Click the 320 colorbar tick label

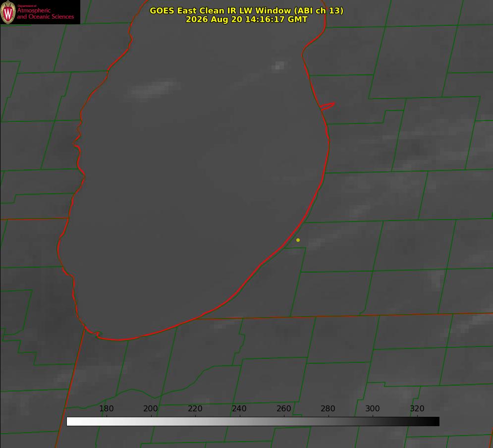[417, 408]
